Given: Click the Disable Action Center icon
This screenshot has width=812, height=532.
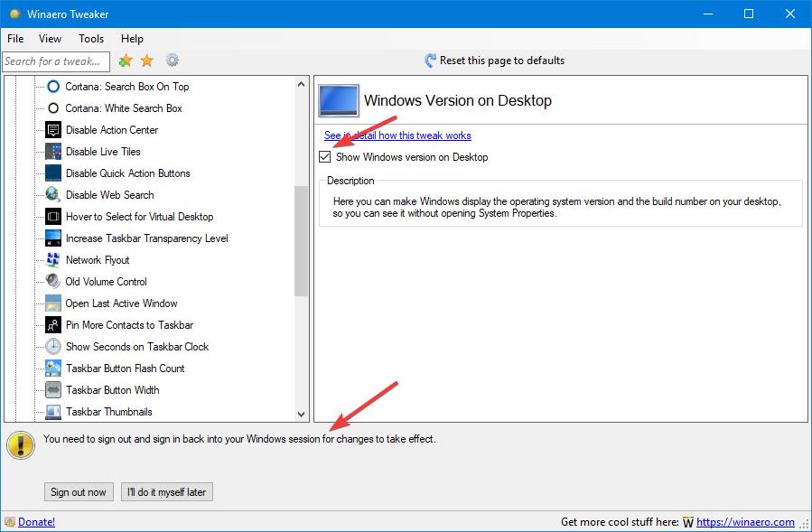Looking at the screenshot, I should [53, 130].
